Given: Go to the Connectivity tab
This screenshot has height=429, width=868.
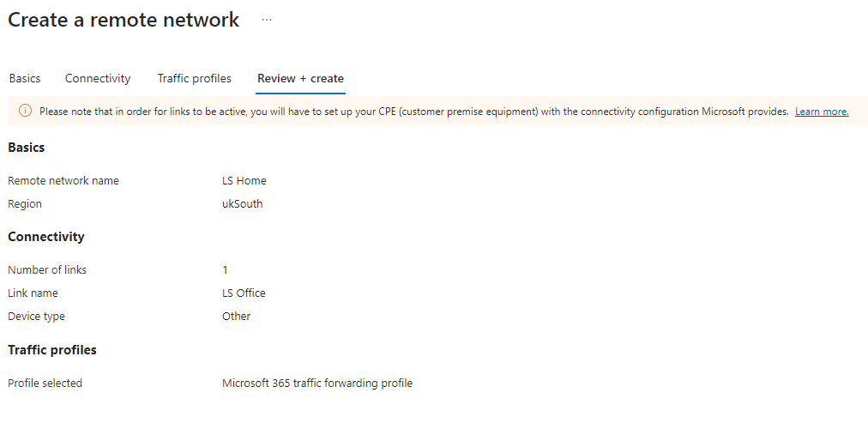Looking at the screenshot, I should point(98,78).
